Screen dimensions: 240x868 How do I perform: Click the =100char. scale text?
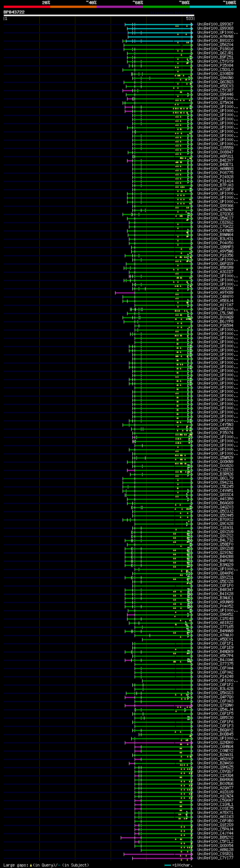[182, 865]
